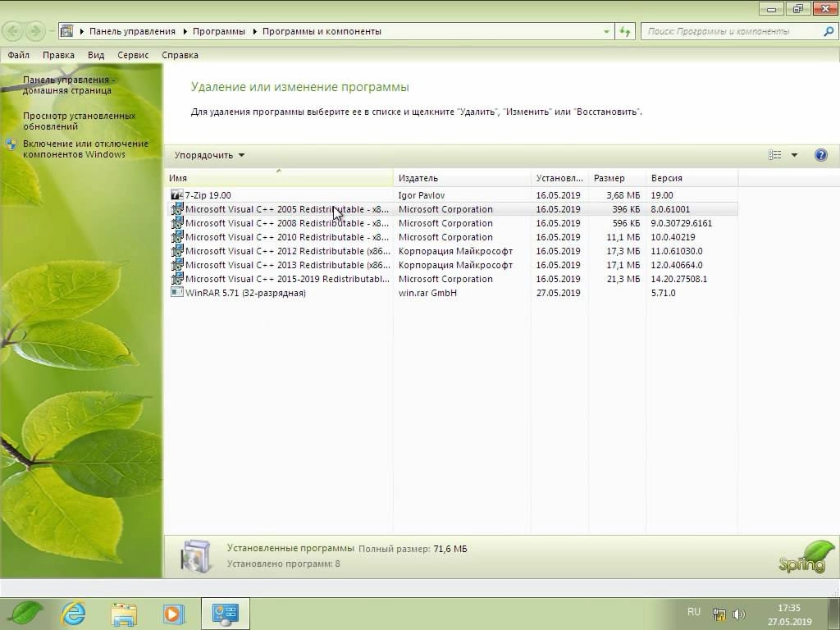This screenshot has width=840, height=630.
Task: Open Windows Explorer from the taskbar
Action: 124,614
